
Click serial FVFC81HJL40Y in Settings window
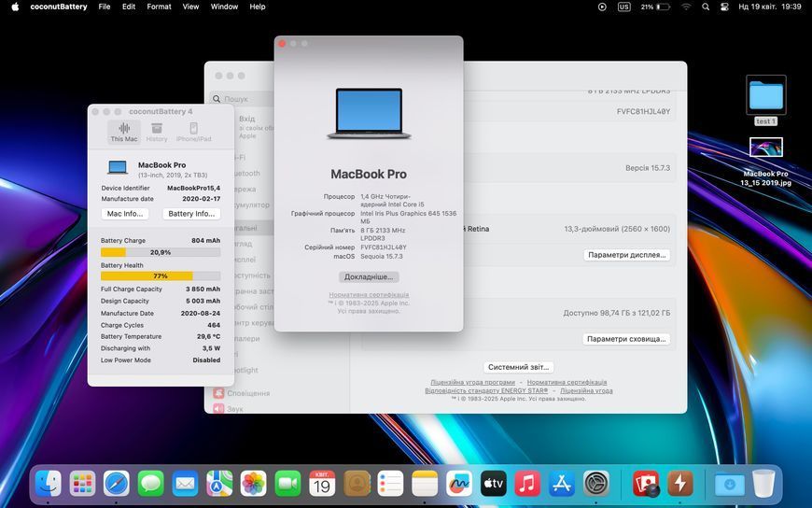643,111
